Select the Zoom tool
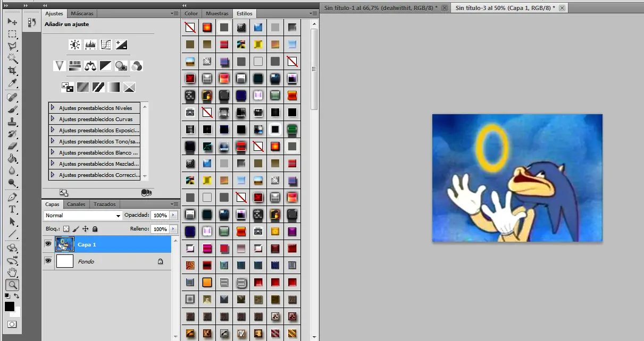Screen dimensions: 644x341 click(x=12, y=286)
